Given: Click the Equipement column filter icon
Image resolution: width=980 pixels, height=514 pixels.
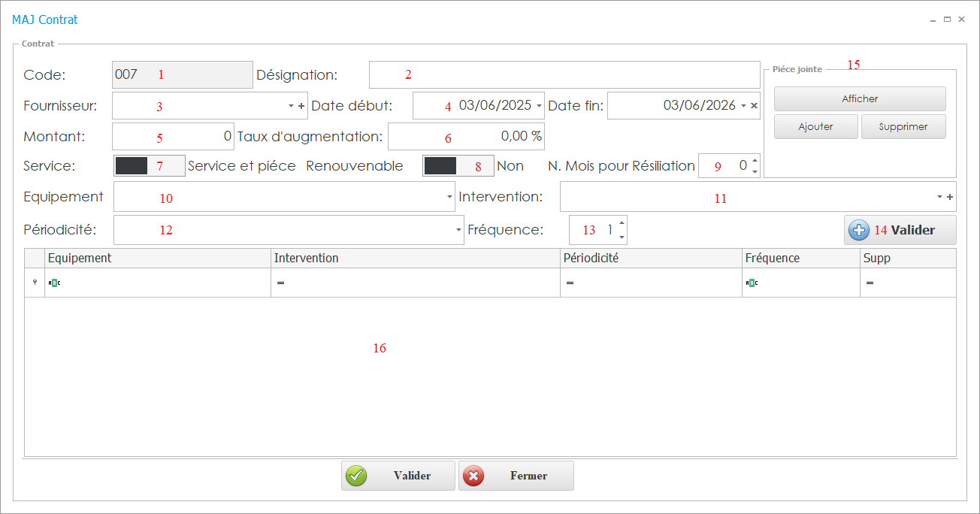Looking at the screenshot, I should point(54,283).
